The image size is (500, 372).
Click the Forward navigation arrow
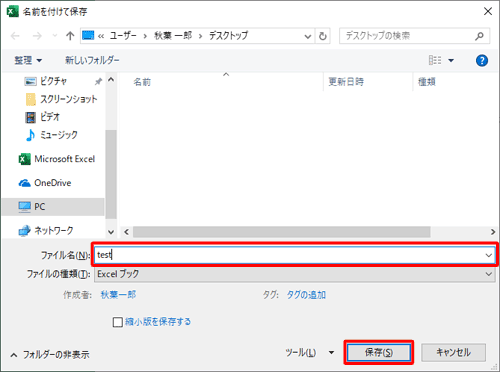[37, 36]
